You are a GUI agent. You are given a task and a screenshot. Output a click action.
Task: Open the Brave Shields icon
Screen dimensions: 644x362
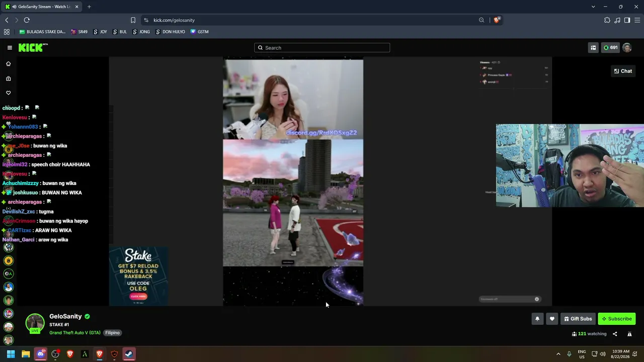497,20
